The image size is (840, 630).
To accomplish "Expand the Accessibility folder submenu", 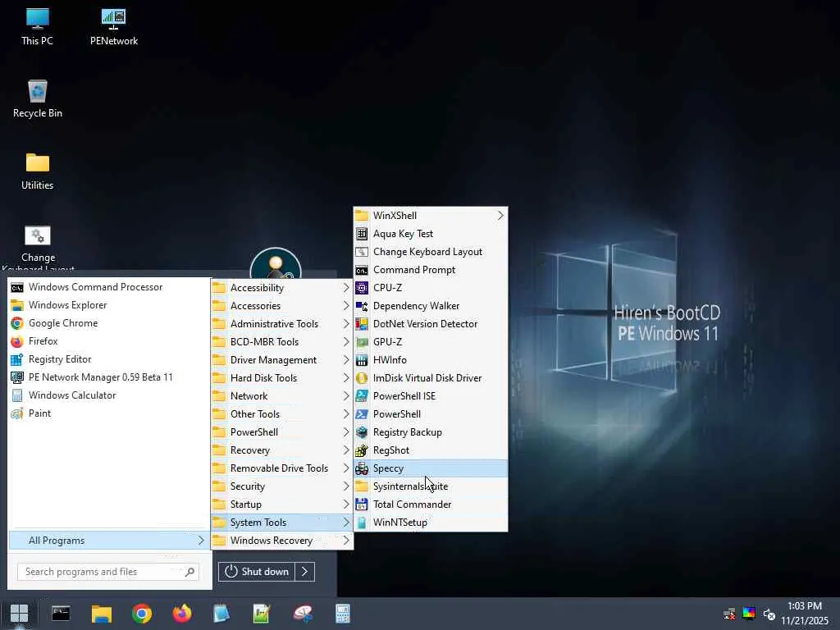I will [282, 288].
